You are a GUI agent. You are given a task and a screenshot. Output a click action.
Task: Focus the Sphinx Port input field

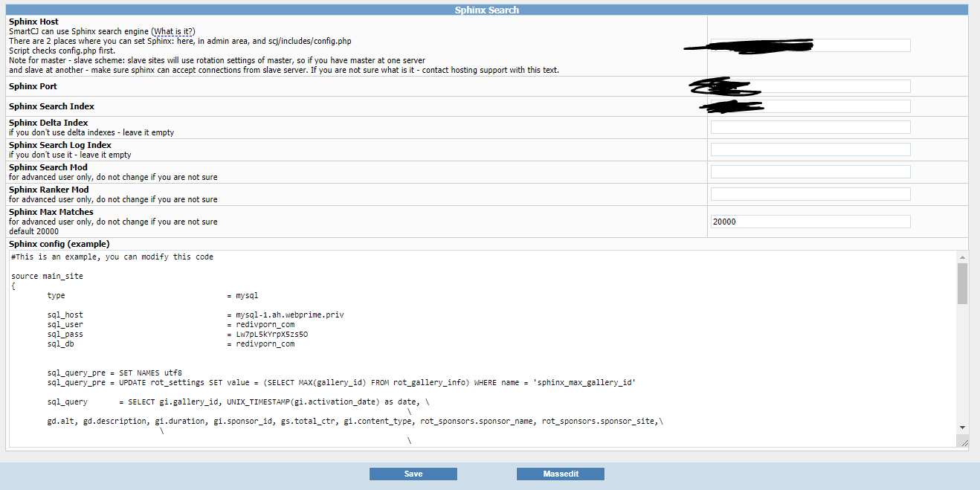click(x=810, y=86)
